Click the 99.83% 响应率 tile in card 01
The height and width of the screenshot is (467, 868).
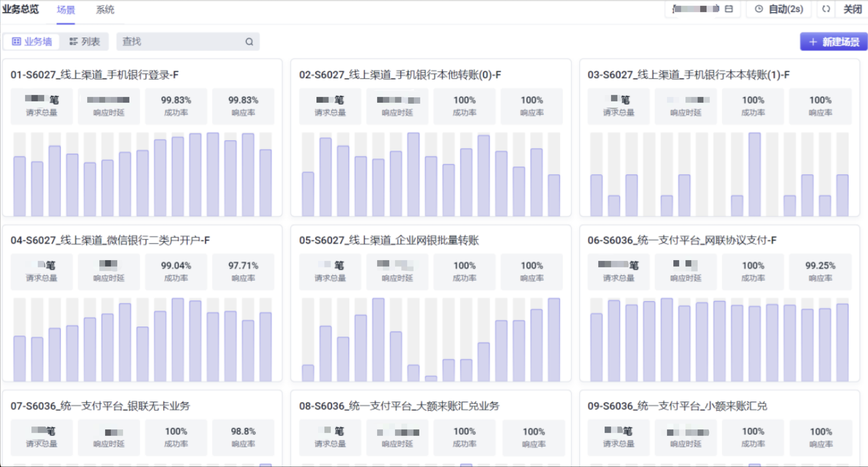[243, 106]
